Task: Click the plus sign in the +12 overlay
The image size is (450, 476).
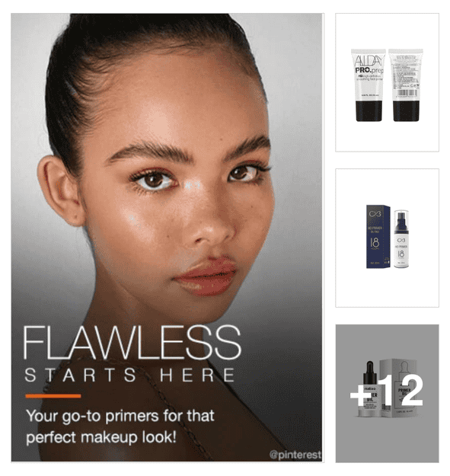Action: click(361, 395)
